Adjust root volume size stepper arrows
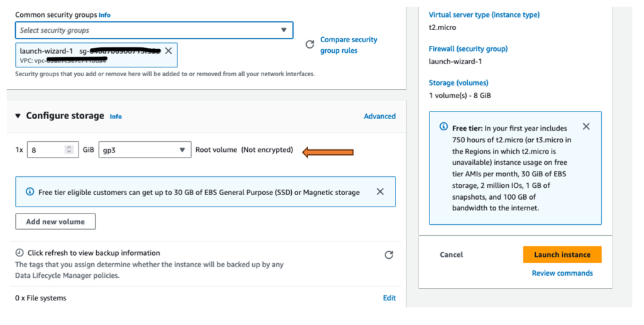 tap(69, 150)
